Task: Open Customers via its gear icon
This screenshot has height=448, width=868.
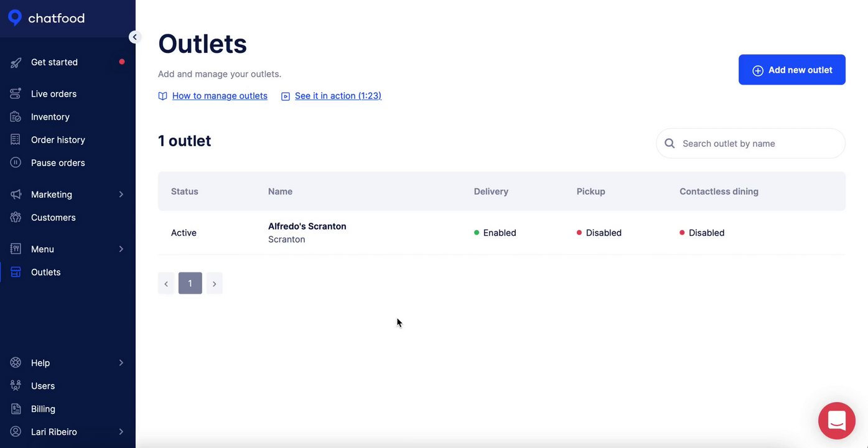Action: [x=16, y=218]
